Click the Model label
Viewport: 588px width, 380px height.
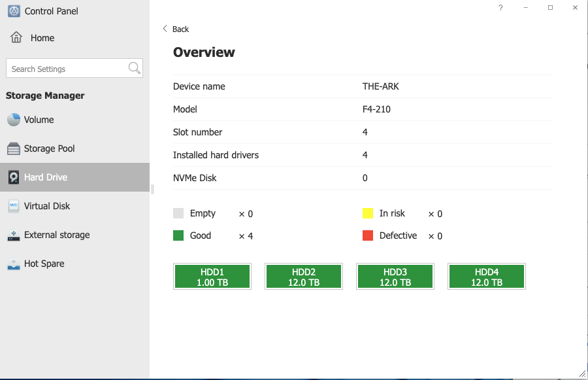[x=185, y=109]
